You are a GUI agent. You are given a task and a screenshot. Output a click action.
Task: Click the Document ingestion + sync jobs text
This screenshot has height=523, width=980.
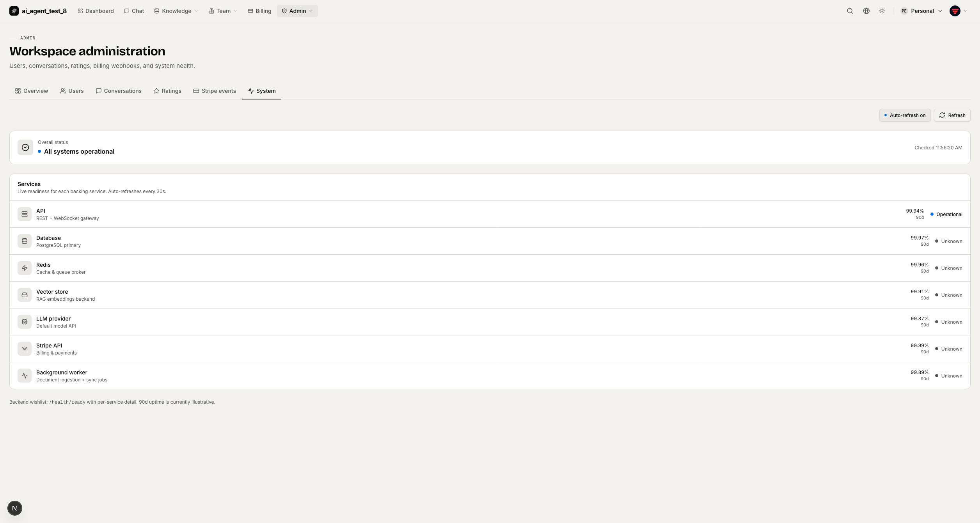coord(72,380)
